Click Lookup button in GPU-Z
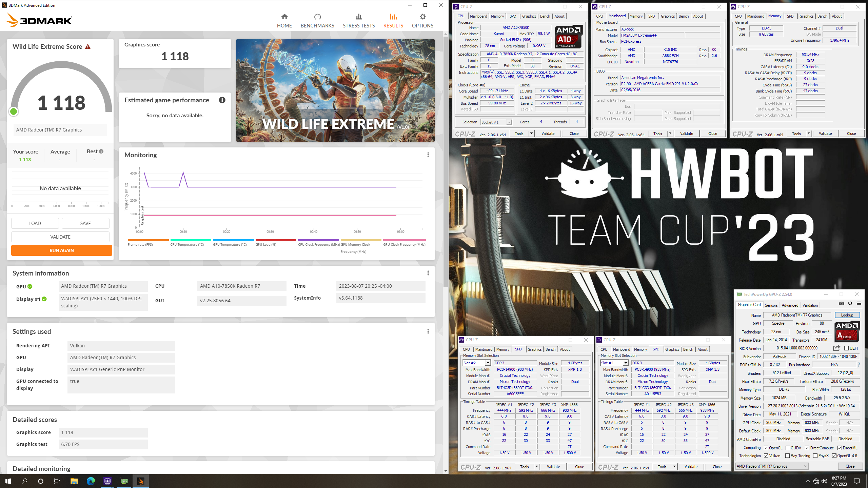Screen dimensions: 868x488 click(847, 315)
